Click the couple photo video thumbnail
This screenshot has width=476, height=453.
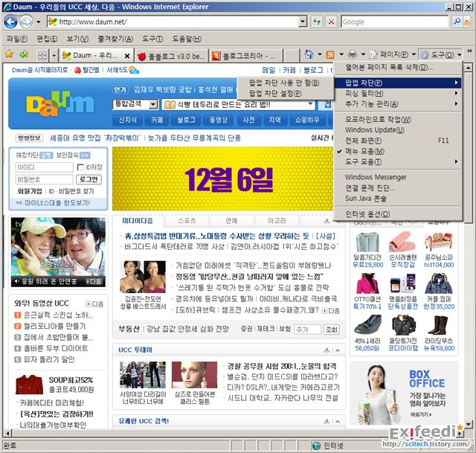click(x=58, y=252)
